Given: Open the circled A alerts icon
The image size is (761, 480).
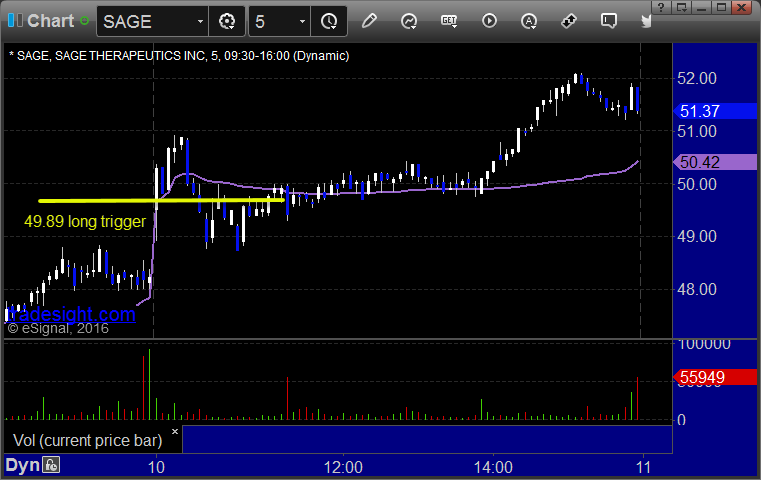Looking at the screenshot, I should tap(529, 21).
